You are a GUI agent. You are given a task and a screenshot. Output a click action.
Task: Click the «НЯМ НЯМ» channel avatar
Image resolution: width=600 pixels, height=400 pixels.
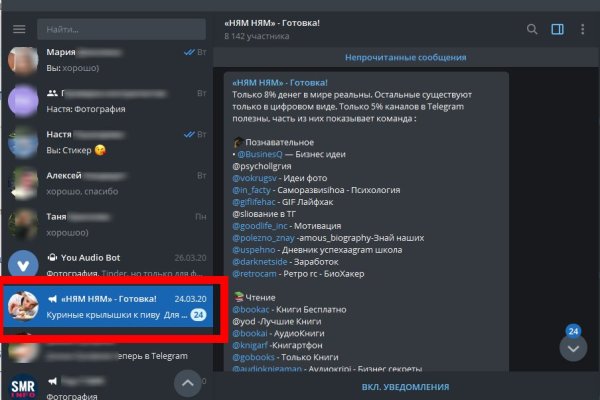click(x=24, y=308)
